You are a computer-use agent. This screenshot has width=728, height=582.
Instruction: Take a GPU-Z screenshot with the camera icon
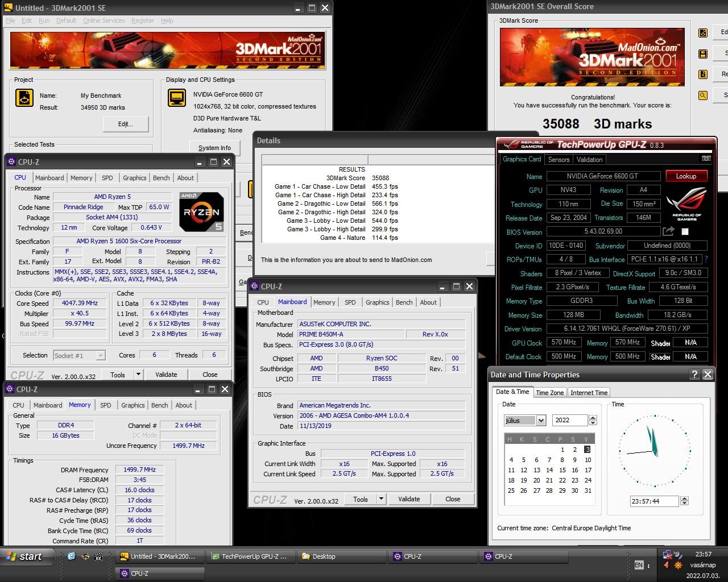click(x=706, y=159)
